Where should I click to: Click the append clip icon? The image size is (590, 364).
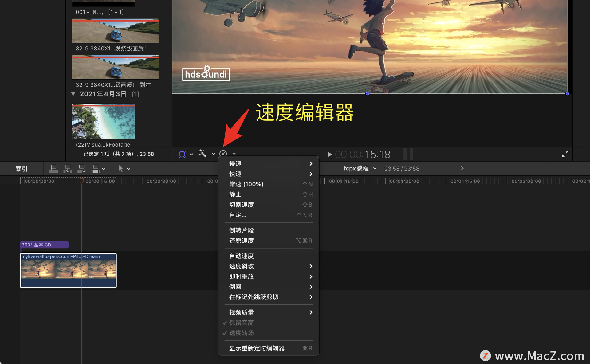(x=81, y=169)
